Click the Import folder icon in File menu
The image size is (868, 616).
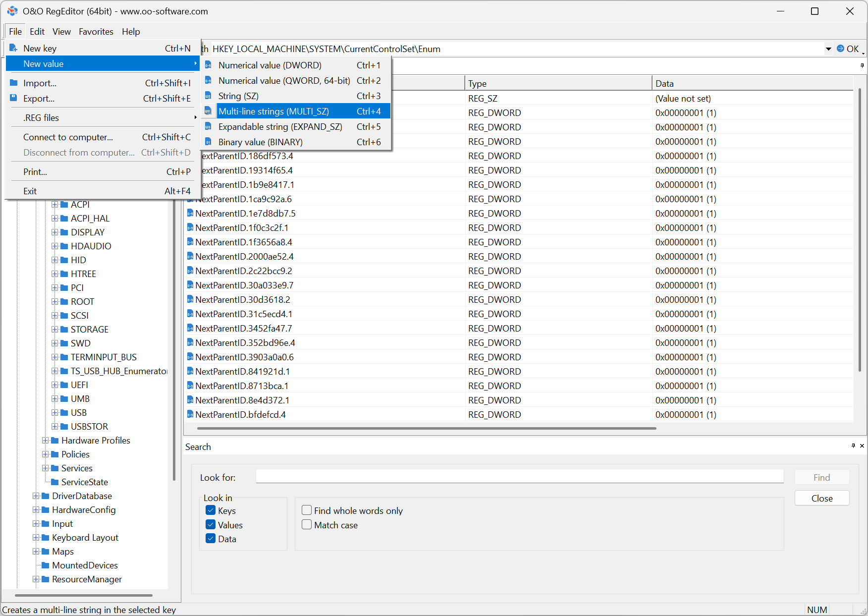click(x=14, y=83)
